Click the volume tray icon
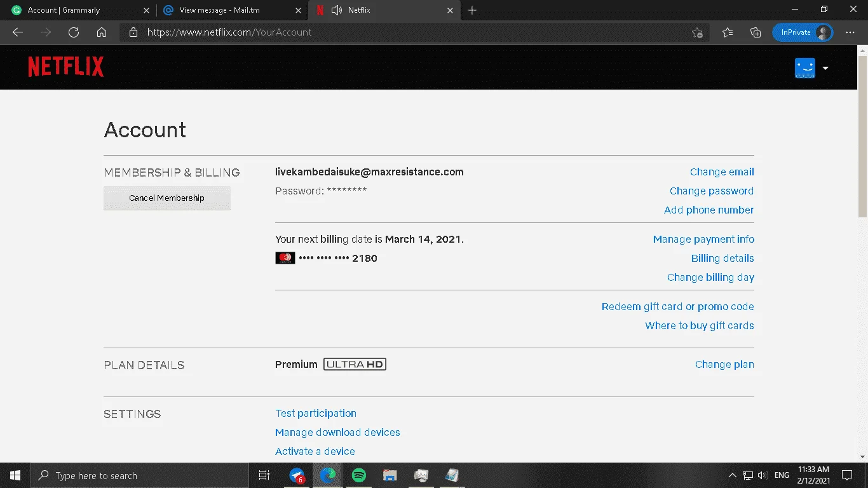The width and height of the screenshot is (868, 488). tap(763, 475)
